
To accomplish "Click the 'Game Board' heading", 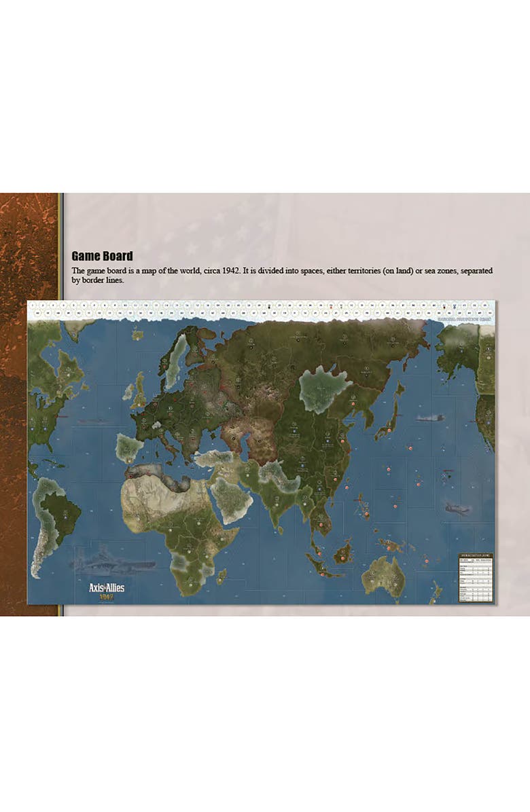I will click(102, 256).
